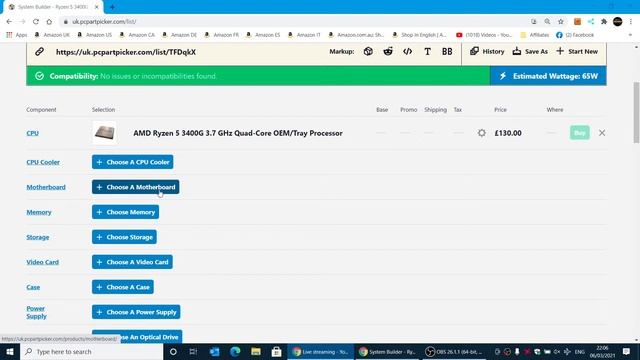Open the Facebook bookmark
The width and height of the screenshot is (640, 360).
(575, 35)
